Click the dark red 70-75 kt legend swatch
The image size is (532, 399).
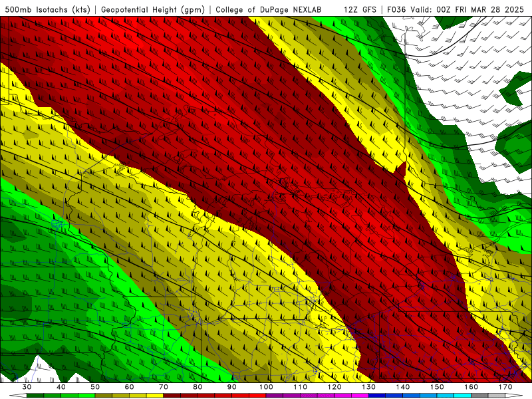[172, 396]
